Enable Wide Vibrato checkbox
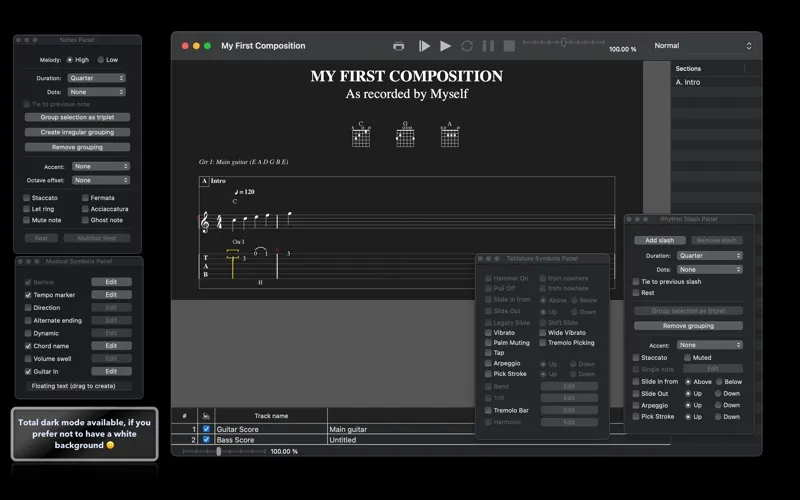 (x=543, y=332)
